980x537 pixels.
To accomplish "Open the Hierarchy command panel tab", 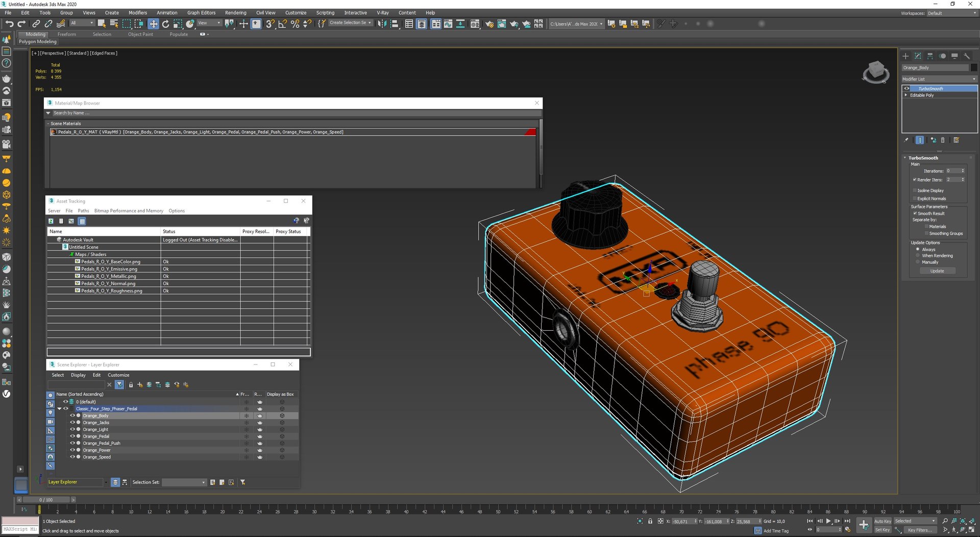I will click(x=930, y=56).
